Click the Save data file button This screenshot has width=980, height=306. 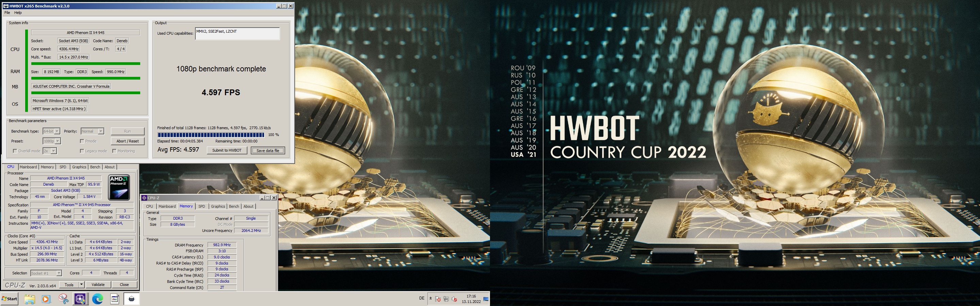click(x=268, y=151)
